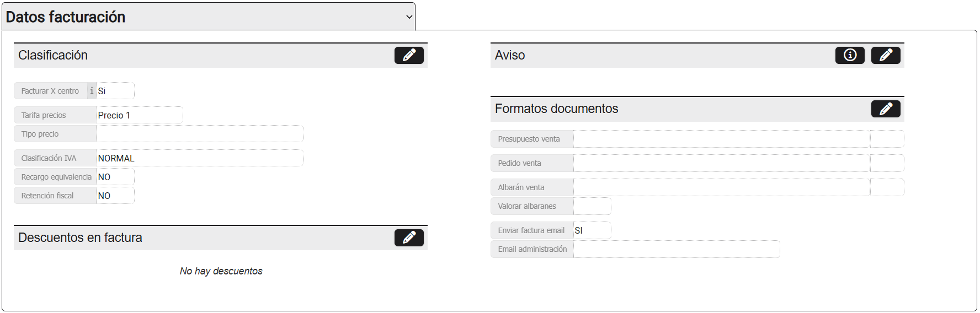Click the Presupuesto venta label
Image resolution: width=980 pixels, height=313 pixels.
click(x=529, y=139)
